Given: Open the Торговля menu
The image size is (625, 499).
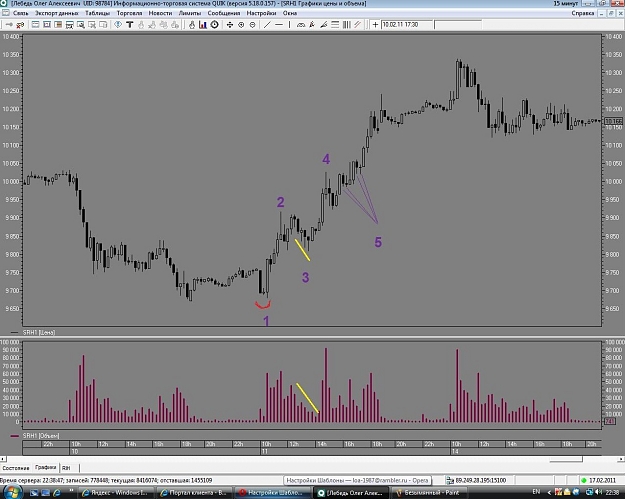Looking at the screenshot, I should [129, 13].
